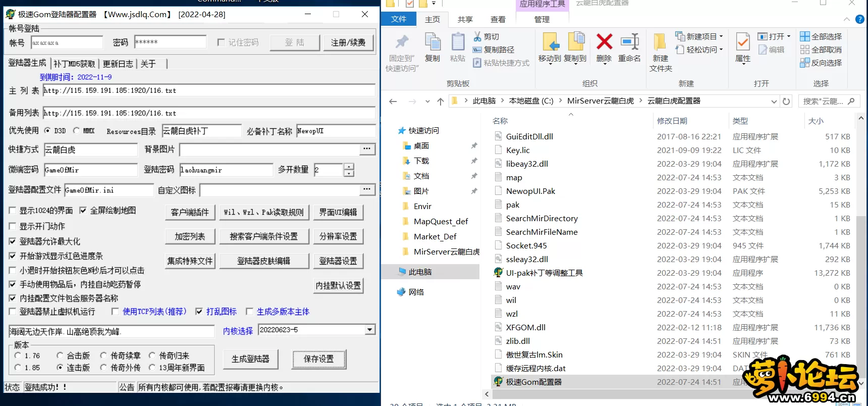
Task: Expand the quick access toolbar dropdown
Action: tap(433, 4)
